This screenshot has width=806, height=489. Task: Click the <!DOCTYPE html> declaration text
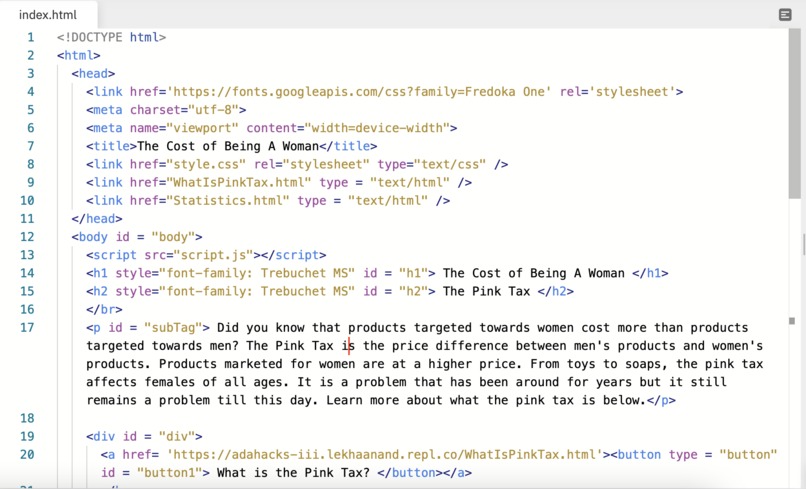click(x=112, y=38)
